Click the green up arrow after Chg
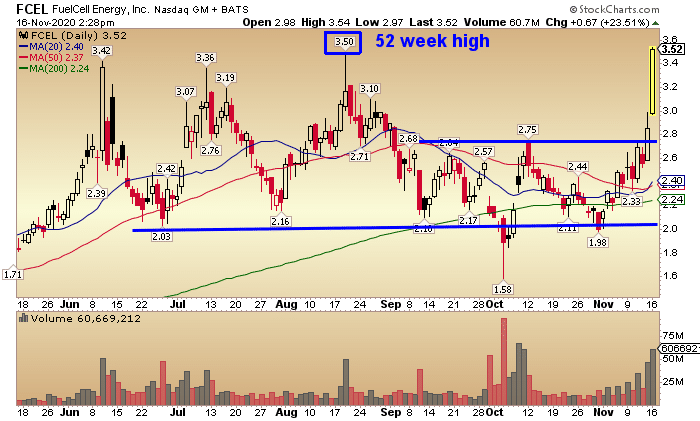 (655, 22)
